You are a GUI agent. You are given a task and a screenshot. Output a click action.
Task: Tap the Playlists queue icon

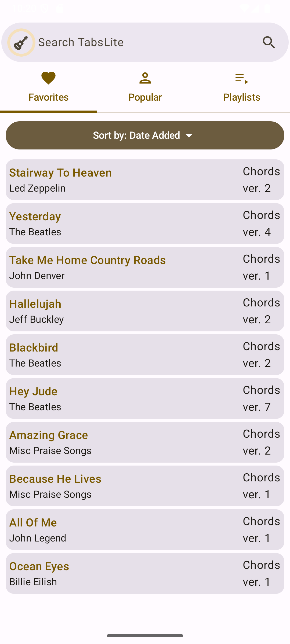tap(242, 79)
